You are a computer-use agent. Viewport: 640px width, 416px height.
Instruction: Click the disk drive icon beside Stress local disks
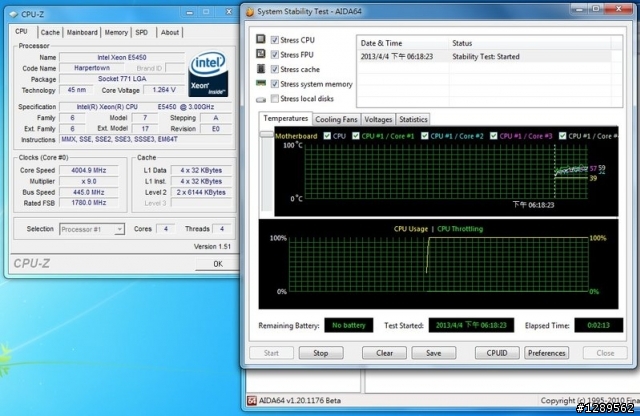tap(260, 99)
